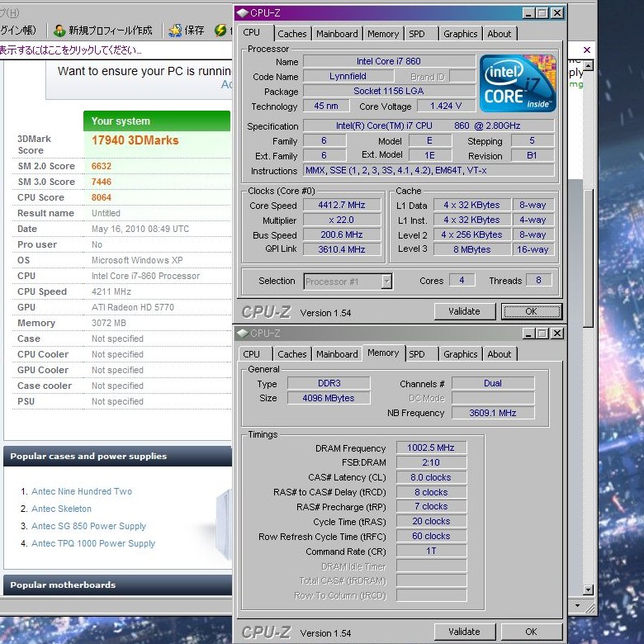The height and width of the screenshot is (644, 644).
Task: Open Antec Skeleton link
Action: (x=62, y=509)
